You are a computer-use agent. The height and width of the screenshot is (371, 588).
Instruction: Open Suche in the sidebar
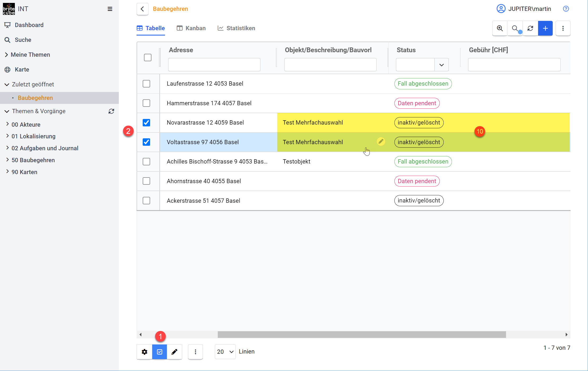23,40
